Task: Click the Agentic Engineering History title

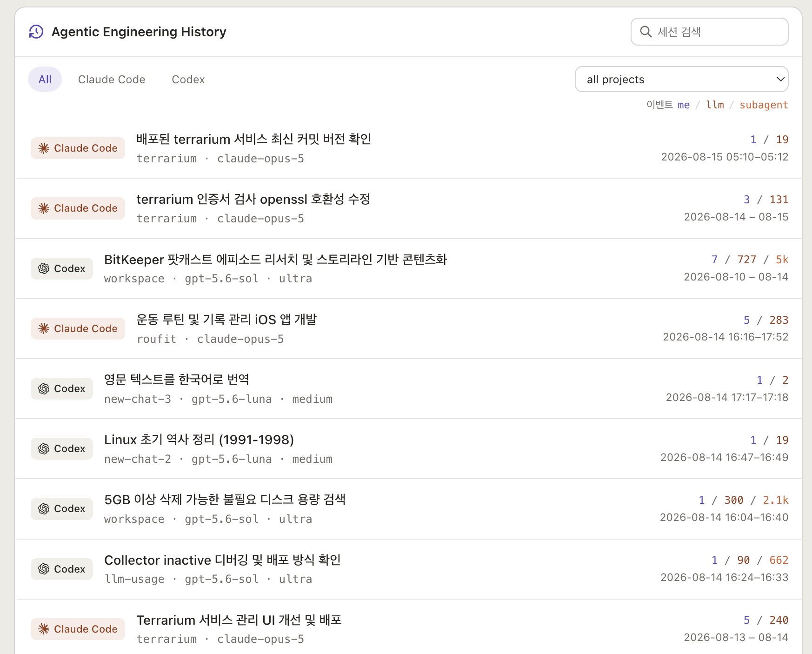Action: point(139,32)
